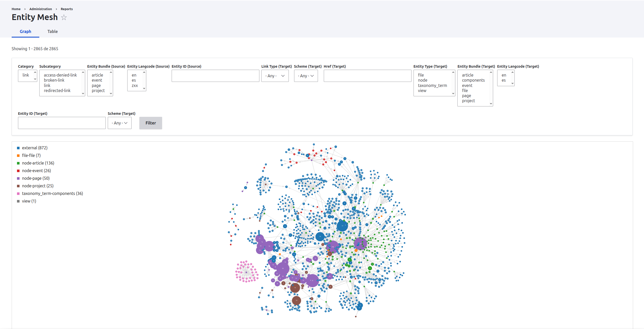This screenshot has height=329, width=644.
Task: Select project in Entity Bundle (Target)
Action: coord(469,101)
